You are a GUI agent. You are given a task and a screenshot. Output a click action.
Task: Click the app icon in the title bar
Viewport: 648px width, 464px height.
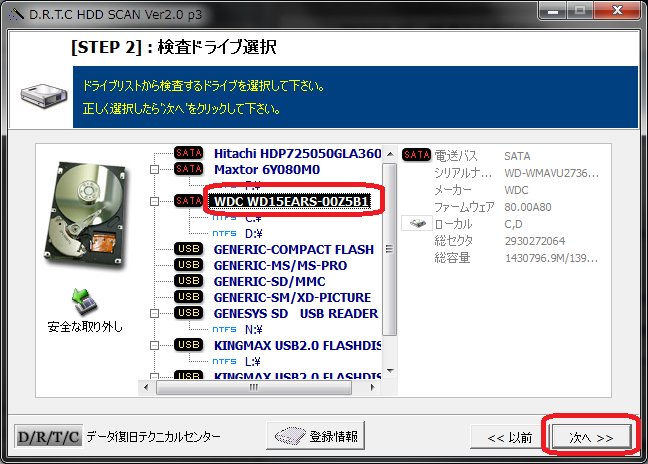click(x=17, y=14)
